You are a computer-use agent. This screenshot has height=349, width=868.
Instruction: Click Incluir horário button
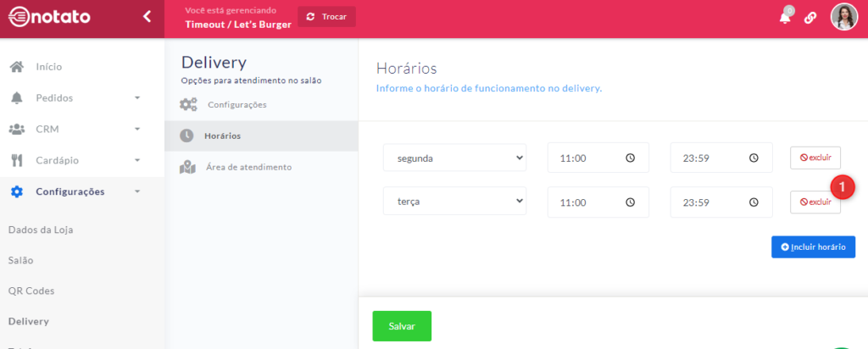pos(813,247)
